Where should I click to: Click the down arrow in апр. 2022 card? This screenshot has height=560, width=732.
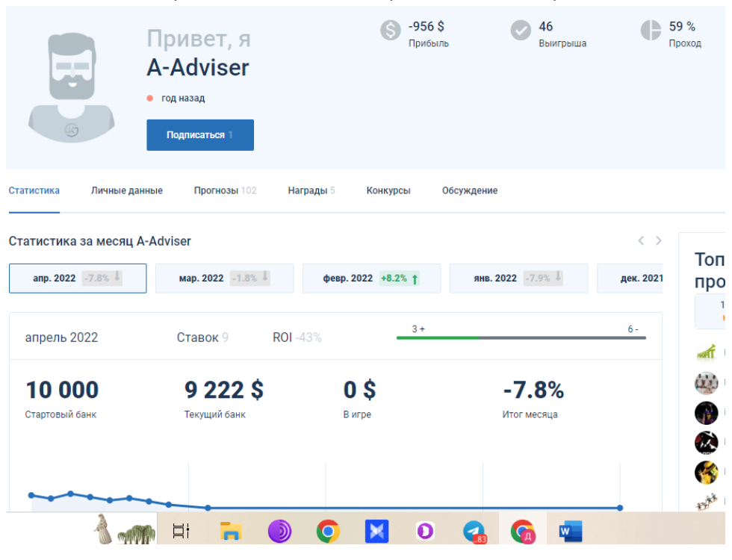click(117, 277)
